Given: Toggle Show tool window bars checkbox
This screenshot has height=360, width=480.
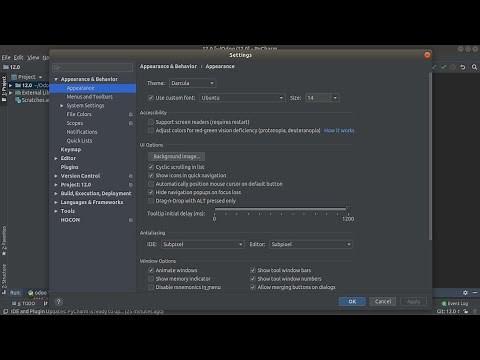Looking at the screenshot, I should (x=253, y=270).
